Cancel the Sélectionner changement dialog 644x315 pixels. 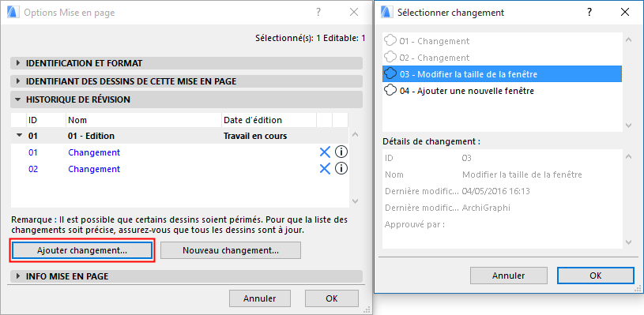point(508,276)
